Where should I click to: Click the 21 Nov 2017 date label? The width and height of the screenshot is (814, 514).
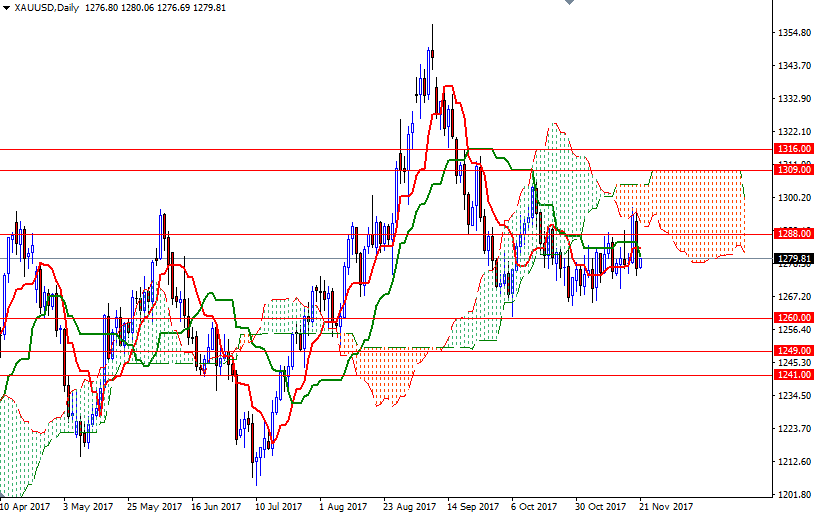(668, 506)
